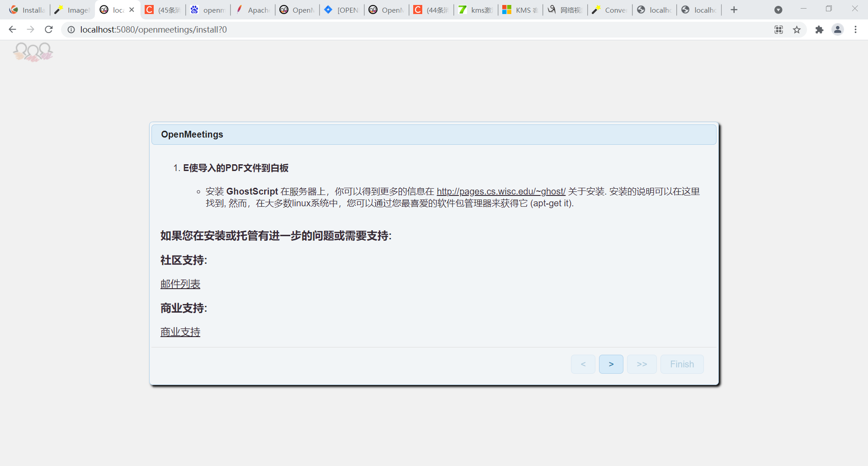The width and height of the screenshot is (868, 466).
Task: Switch to the (44条 tab
Action: coord(432,10)
